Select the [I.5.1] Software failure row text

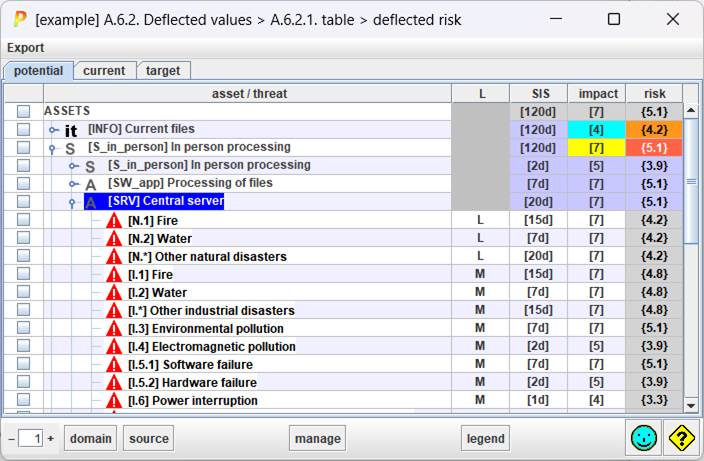pos(190,364)
